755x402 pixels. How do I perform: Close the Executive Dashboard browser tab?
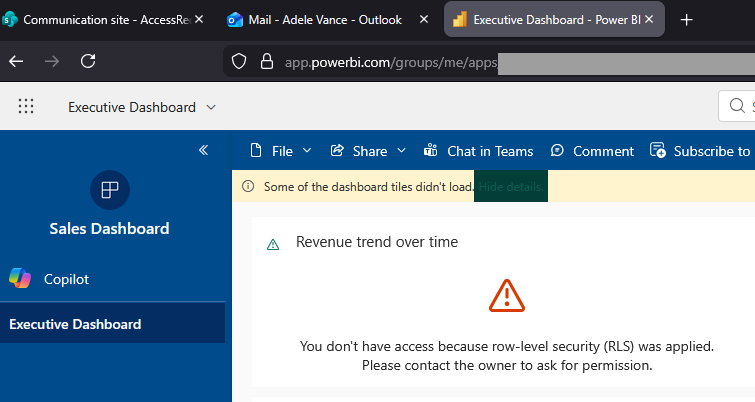coord(649,19)
